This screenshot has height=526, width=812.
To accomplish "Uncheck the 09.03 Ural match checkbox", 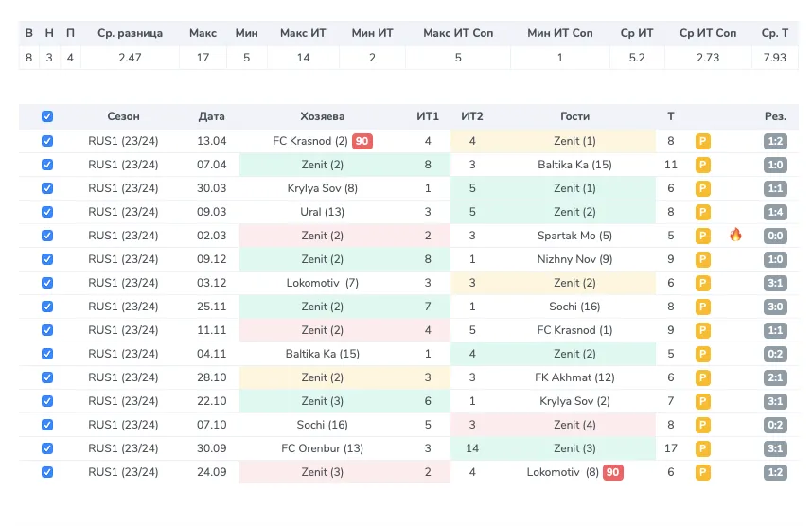I will 47,212.
